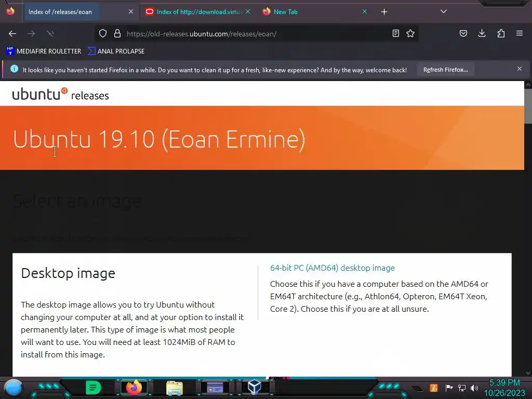This screenshot has width=532, height=399.
Task: Save page to Pocket
Action: (463, 33)
